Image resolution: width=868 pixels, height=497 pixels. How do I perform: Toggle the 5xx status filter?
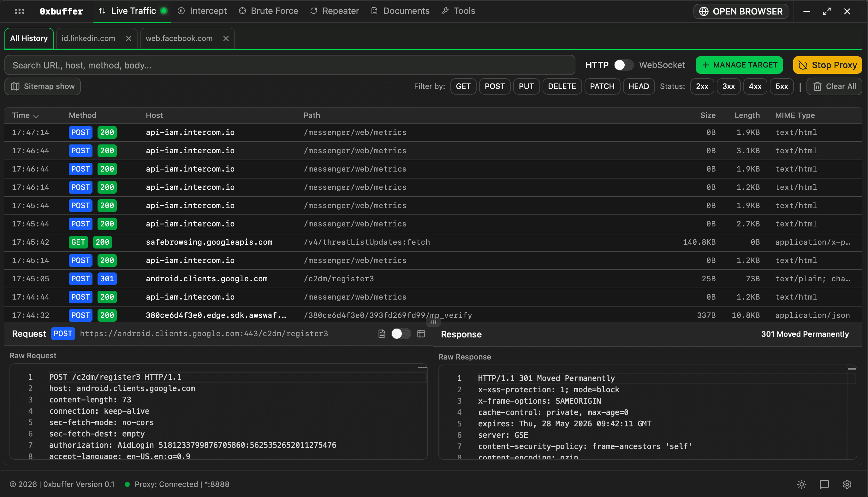point(782,86)
